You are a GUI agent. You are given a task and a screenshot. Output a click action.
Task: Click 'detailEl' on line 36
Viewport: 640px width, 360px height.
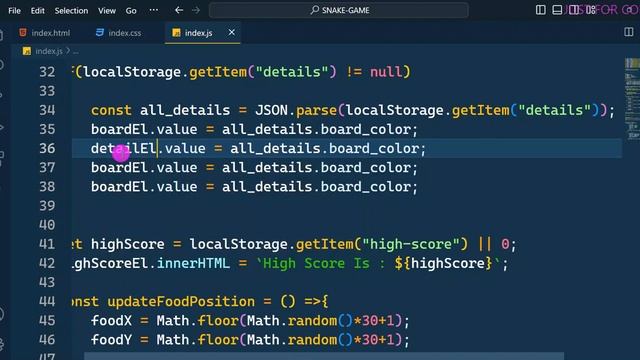(x=124, y=149)
